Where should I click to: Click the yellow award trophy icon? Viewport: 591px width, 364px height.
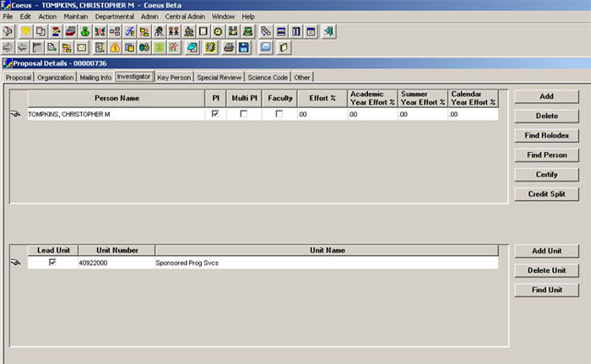25,31
